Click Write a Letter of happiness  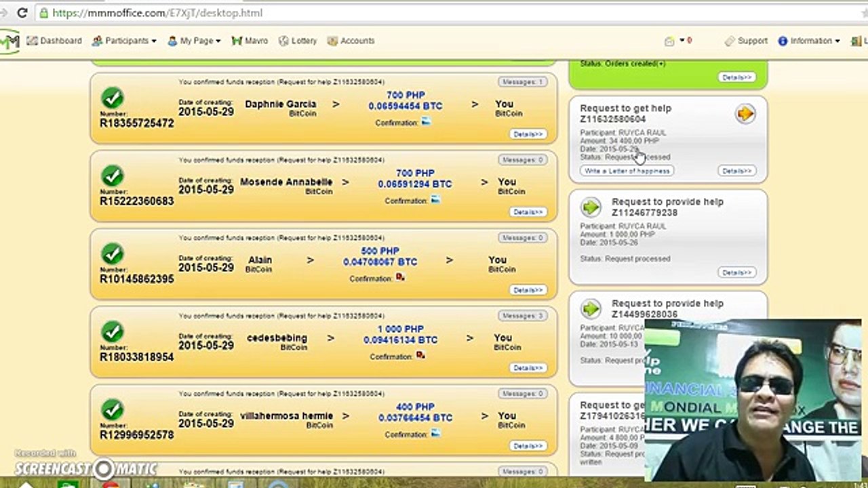627,171
